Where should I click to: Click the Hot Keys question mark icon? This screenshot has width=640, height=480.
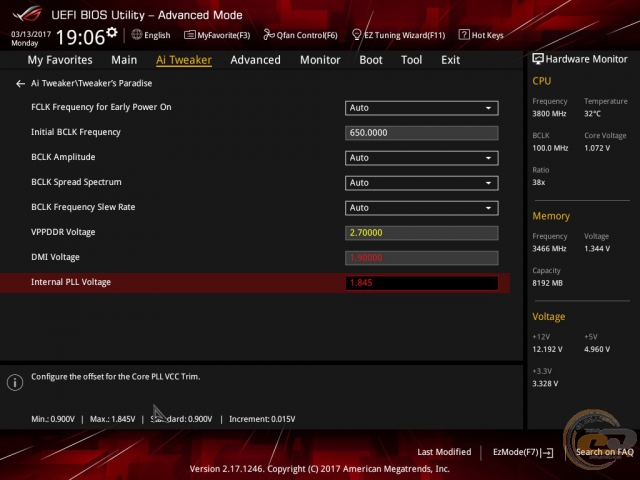[464, 35]
